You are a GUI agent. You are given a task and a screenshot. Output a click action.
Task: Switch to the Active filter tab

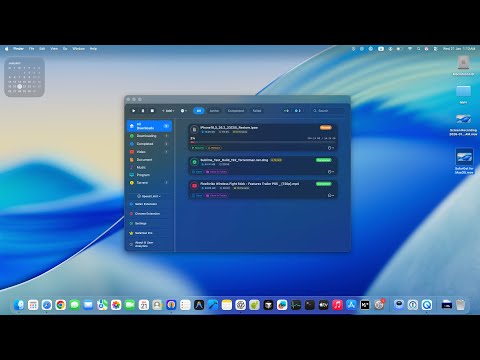214,111
